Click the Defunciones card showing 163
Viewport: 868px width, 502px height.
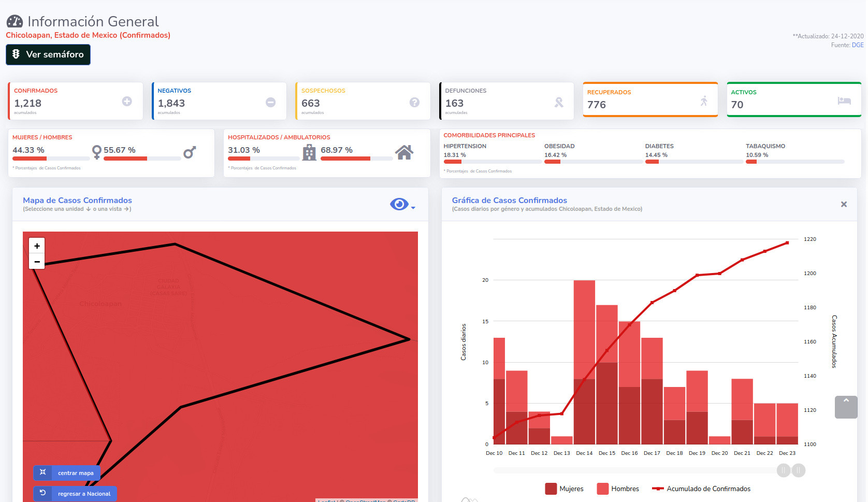pyautogui.click(x=507, y=101)
